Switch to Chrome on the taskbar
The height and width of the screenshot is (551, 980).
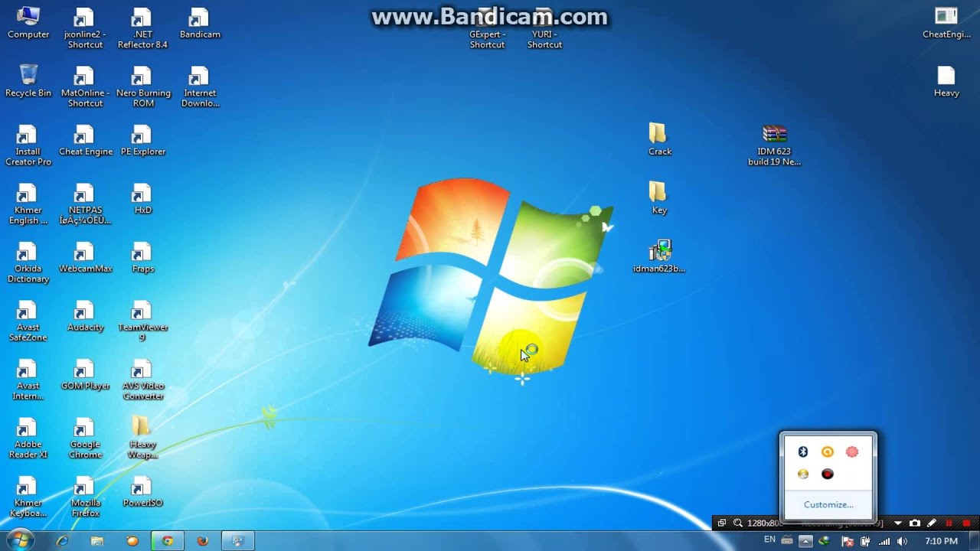click(168, 541)
